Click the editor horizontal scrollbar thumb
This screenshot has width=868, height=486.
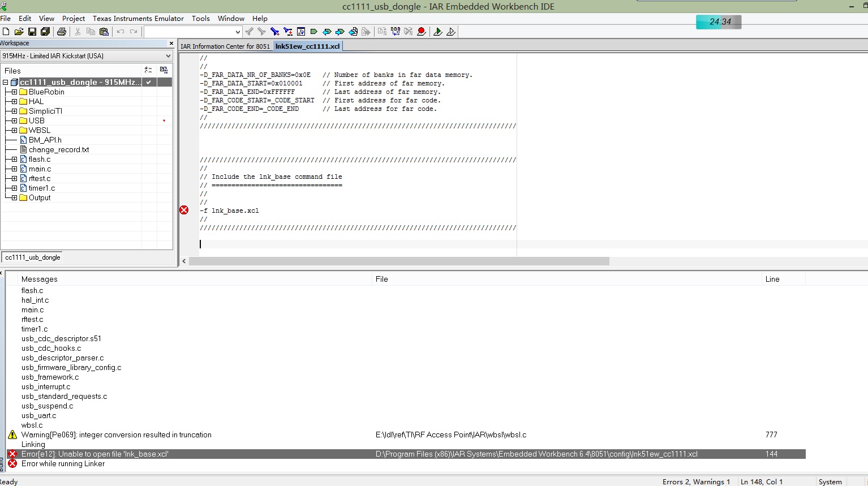pos(399,261)
